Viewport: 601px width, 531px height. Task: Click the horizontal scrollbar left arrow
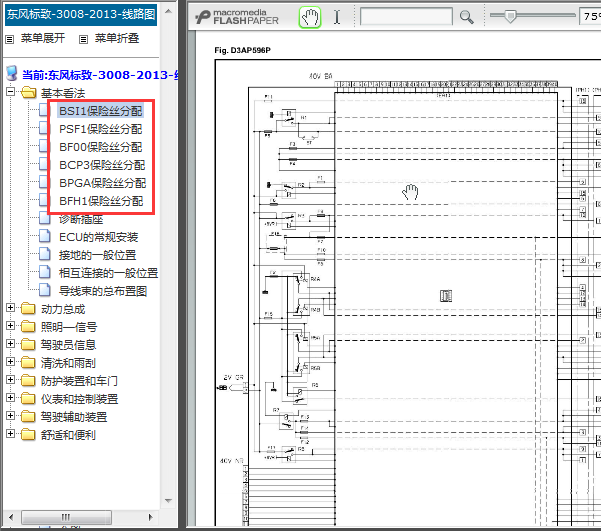(x=11, y=517)
